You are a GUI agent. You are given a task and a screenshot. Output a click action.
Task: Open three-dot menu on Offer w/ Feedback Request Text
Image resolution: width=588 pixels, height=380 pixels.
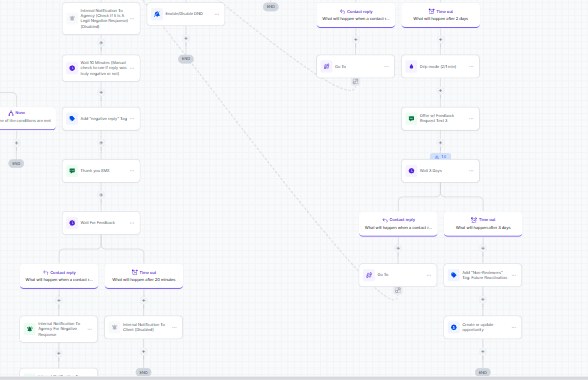[471, 119]
